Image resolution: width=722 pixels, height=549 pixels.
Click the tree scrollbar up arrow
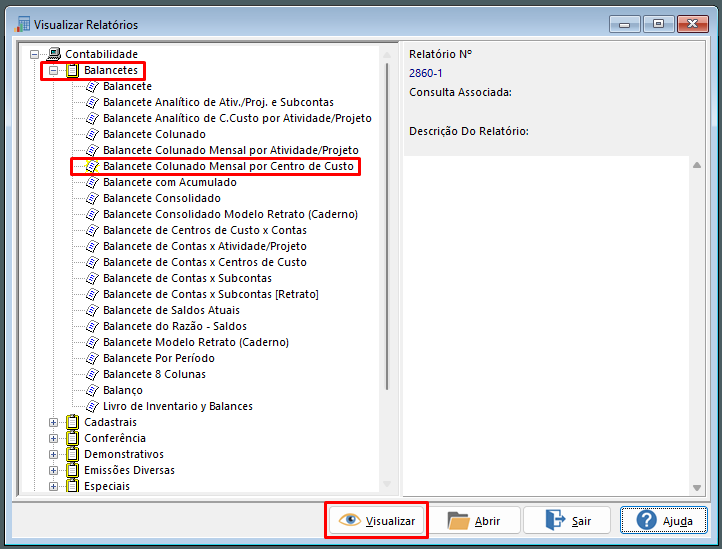(x=387, y=55)
